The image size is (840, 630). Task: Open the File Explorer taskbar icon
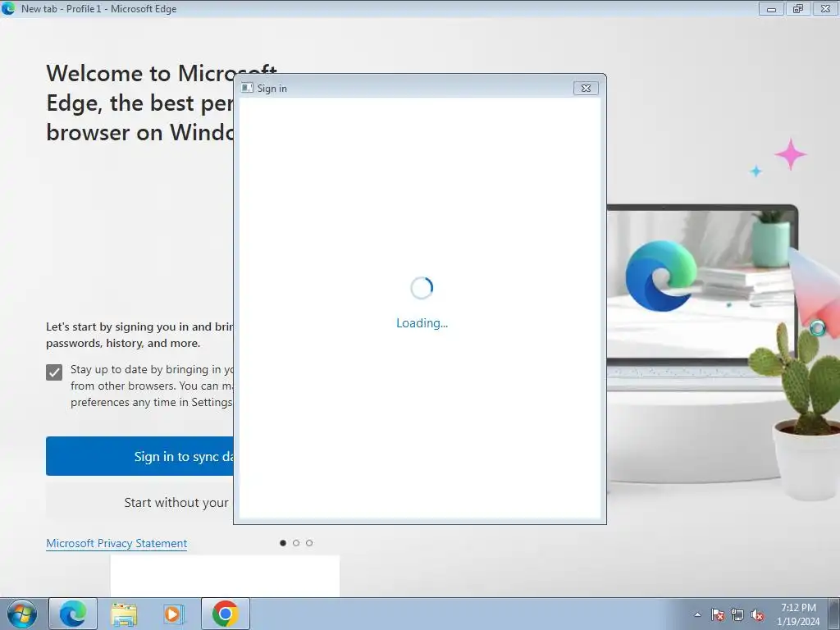(124, 614)
